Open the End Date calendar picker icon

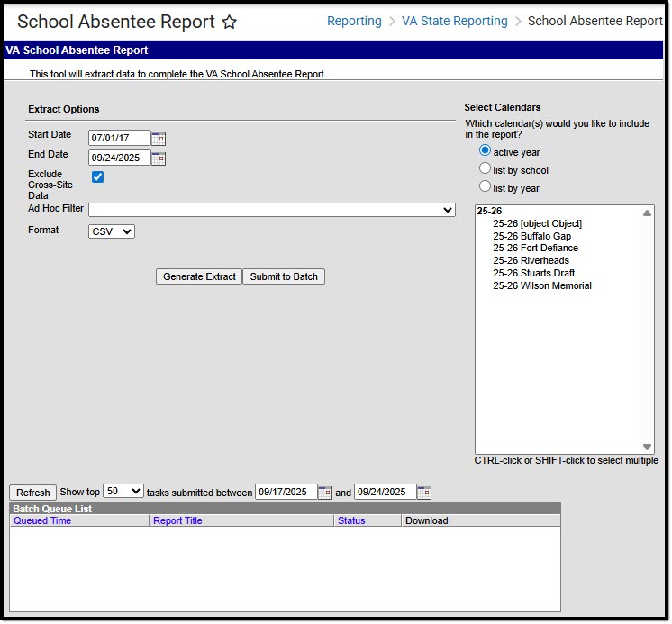tap(159, 158)
